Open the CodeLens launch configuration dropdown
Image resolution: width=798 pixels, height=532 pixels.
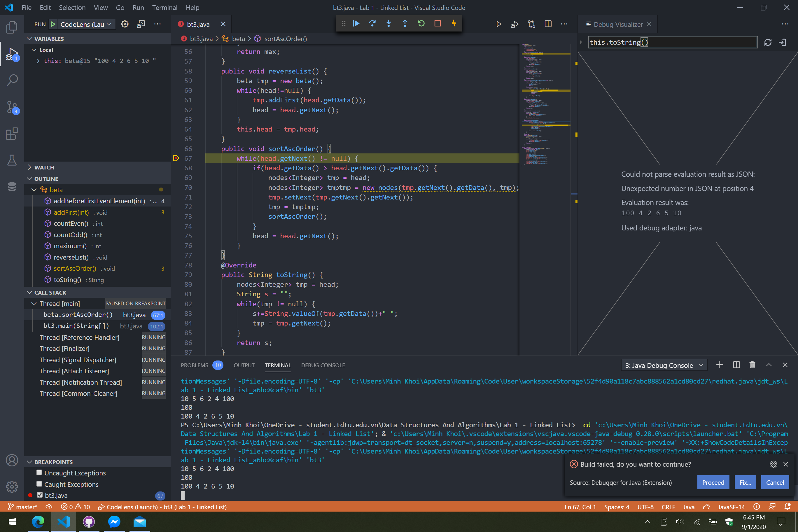tap(108, 24)
